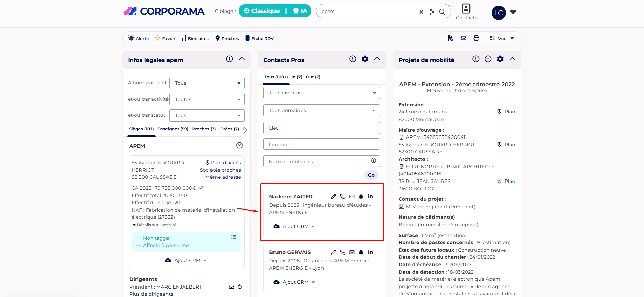Select the Enseignes (59) tab
The width and height of the screenshot is (644, 297).
173,129
